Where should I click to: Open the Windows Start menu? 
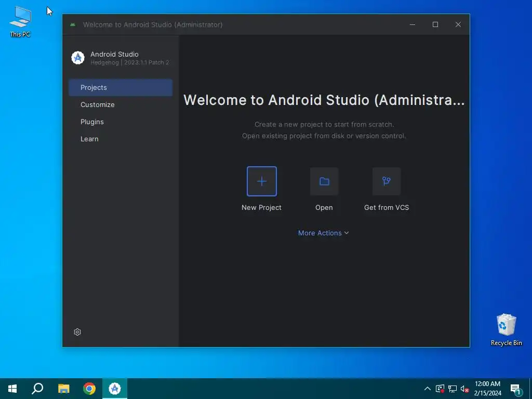point(12,389)
